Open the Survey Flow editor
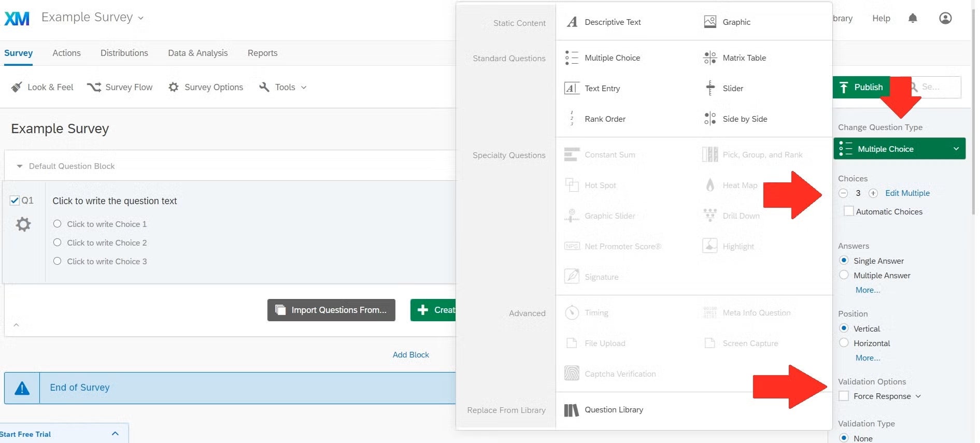This screenshot has width=980, height=443. tap(120, 87)
